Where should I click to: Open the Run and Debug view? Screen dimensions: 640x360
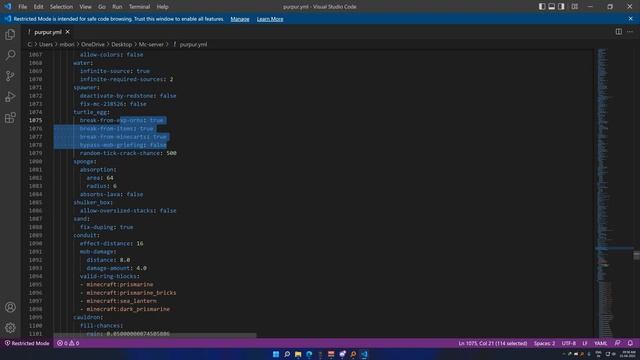[x=10, y=97]
